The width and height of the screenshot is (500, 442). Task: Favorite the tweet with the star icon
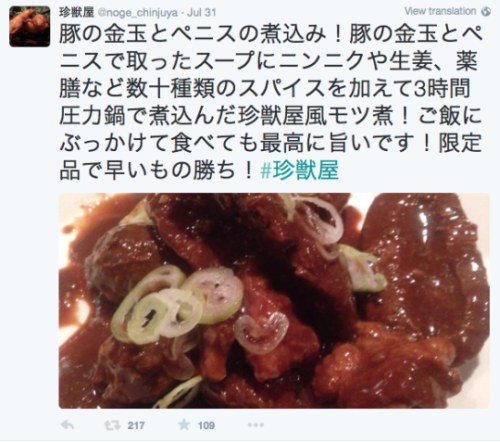(184, 425)
